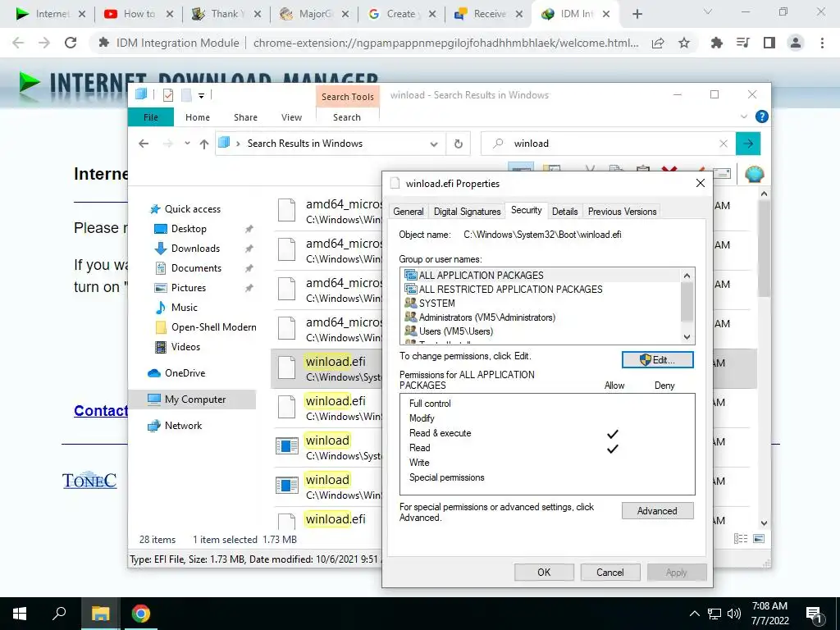Close the winload.efi Properties dialog
The width and height of the screenshot is (840, 630).
(701, 183)
